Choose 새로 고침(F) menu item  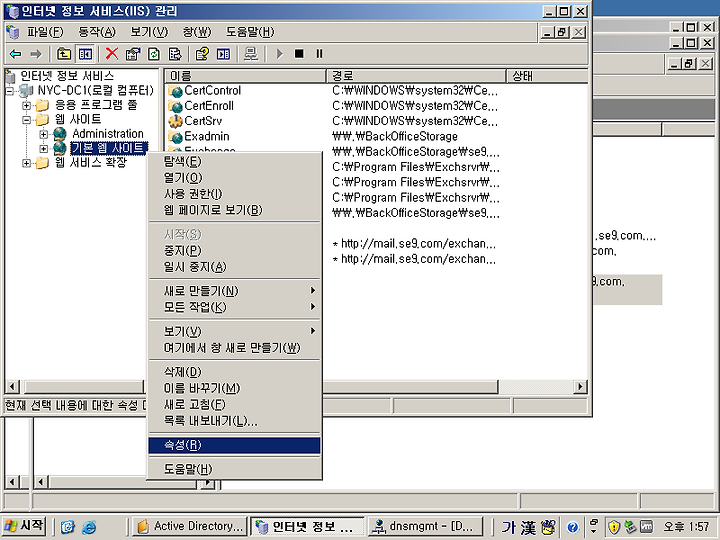click(235, 405)
